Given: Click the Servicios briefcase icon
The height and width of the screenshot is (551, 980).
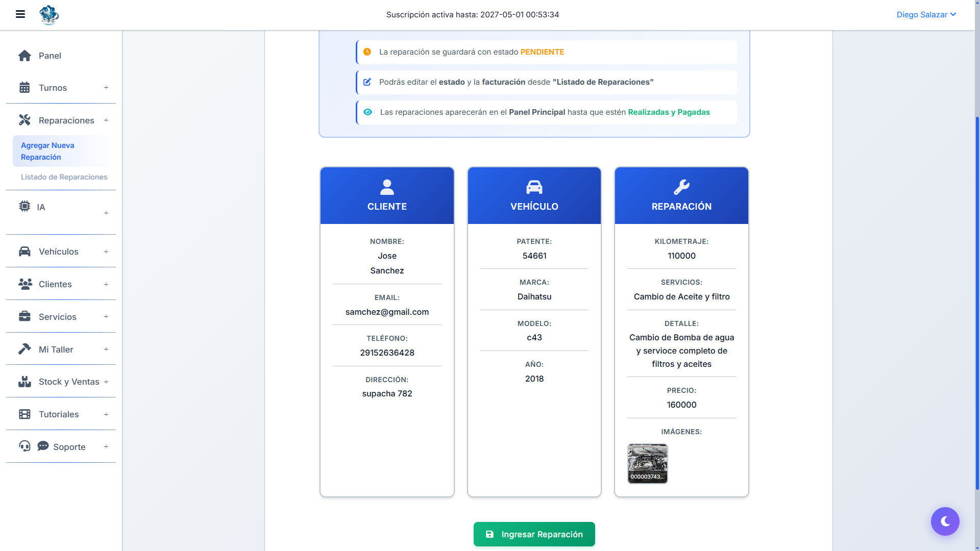Looking at the screenshot, I should [x=24, y=316].
